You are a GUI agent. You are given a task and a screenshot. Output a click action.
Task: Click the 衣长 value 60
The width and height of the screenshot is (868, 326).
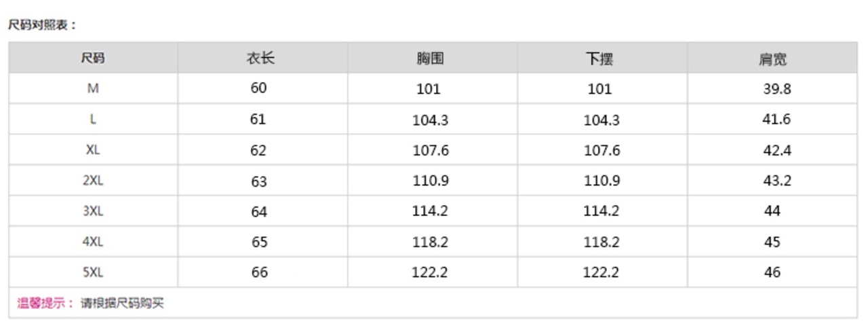[x=258, y=88]
